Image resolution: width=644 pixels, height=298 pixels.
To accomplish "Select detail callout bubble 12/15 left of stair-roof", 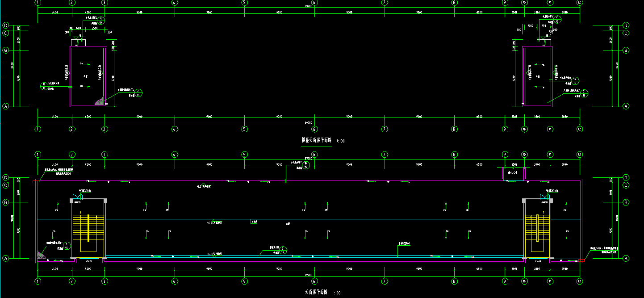I will (44, 86).
